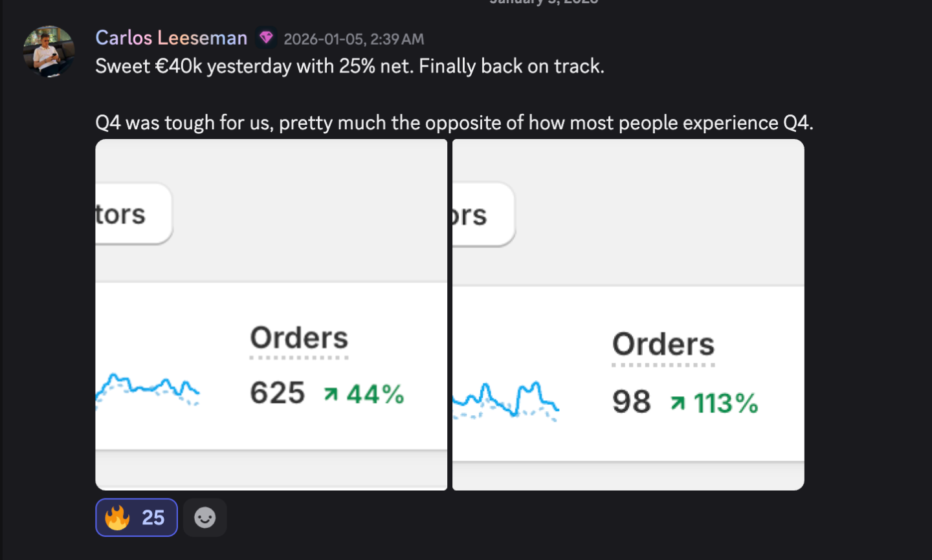Screen dimensions: 932x560
Task: Click the date divider above the message
Action: [x=544, y=2]
